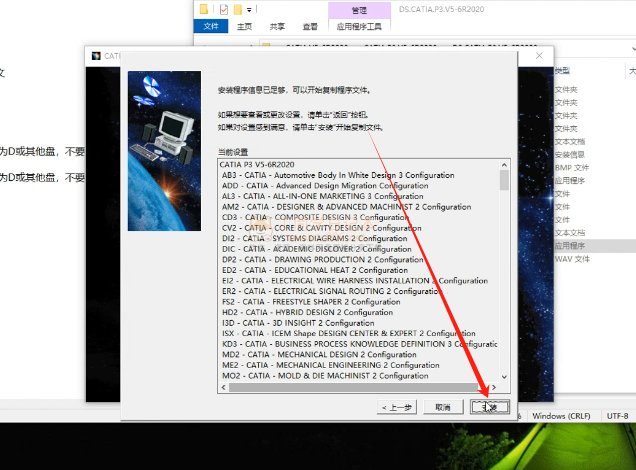Select the 'DIC - ACADEMIC DISCOVER 2' row
This screenshot has width=636, height=470.
point(316,249)
